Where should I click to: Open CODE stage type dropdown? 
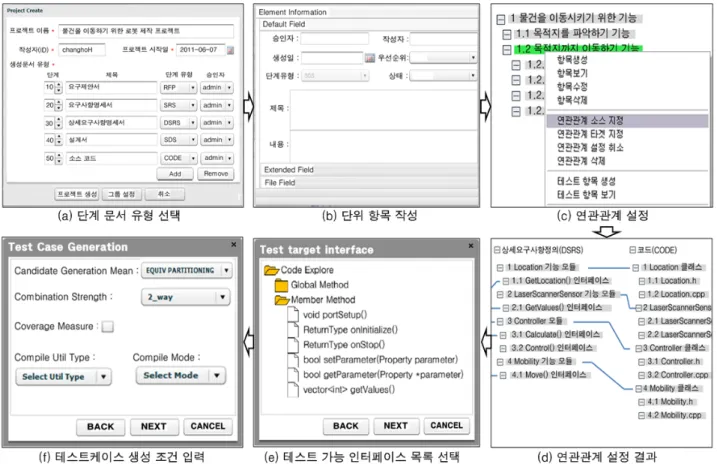tap(178, 158)
